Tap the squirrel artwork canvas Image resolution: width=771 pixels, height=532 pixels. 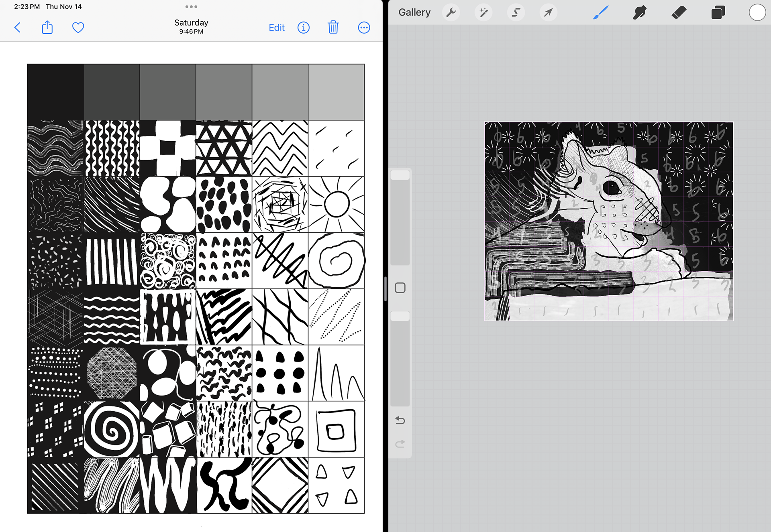(609, 221)
